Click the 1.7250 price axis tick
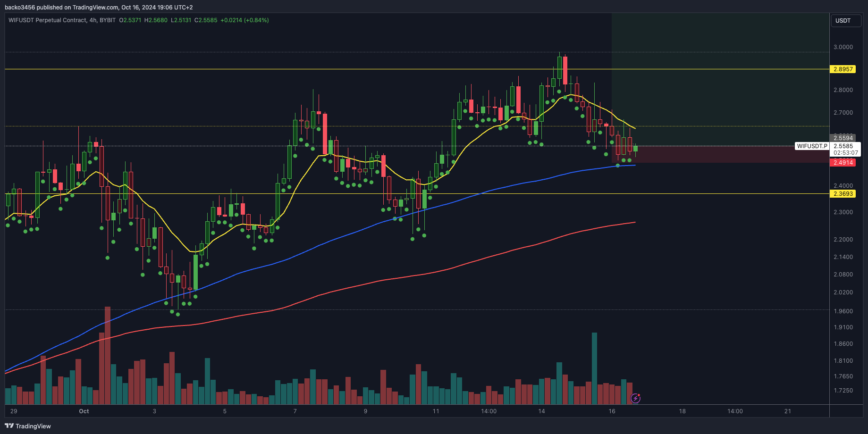Image resolution: width=868 pixels, height=434 pixels. 843,391
